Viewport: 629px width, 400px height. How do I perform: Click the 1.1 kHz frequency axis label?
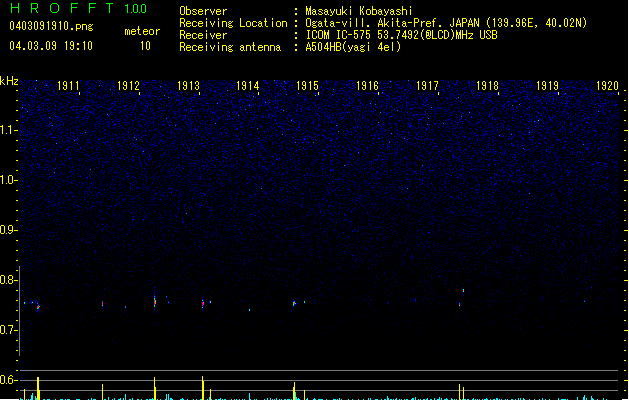point(8,130)
